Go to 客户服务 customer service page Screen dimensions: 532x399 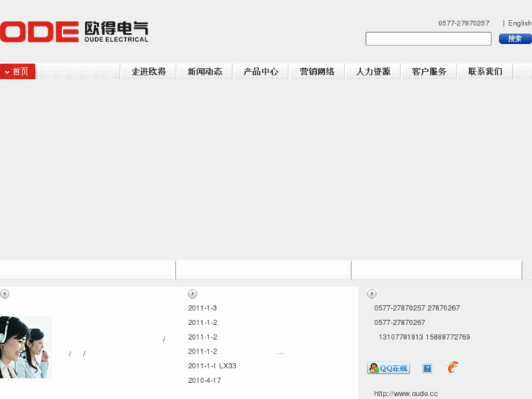(429, 71)
